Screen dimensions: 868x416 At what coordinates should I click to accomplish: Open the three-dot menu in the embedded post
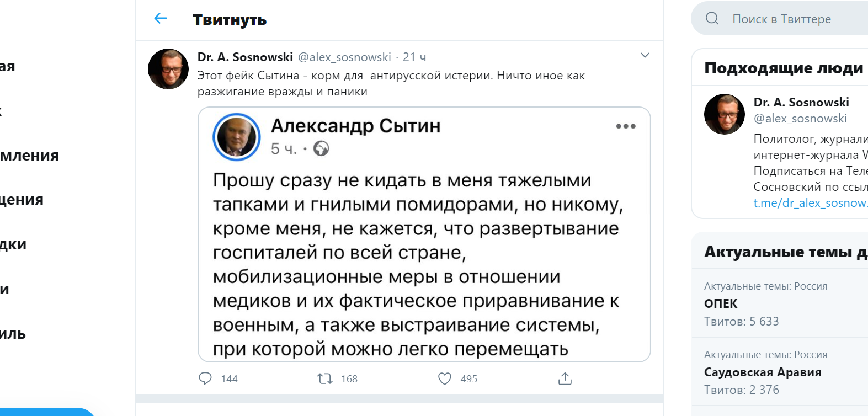pyautogui.click(x=626, y=126)
